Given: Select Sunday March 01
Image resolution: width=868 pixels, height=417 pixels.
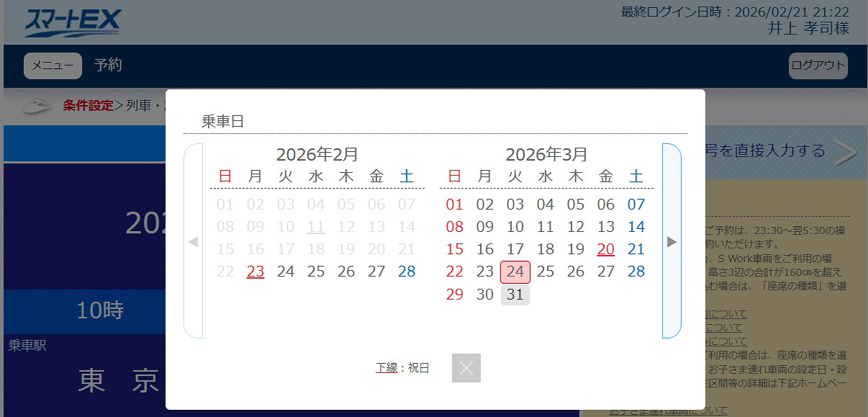Looking at the screenshot, I should point(455,205).
